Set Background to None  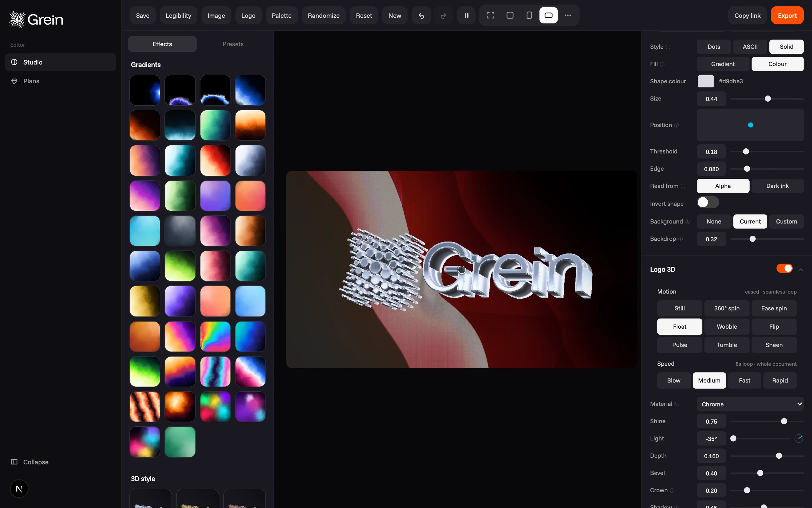click(714, 221)
